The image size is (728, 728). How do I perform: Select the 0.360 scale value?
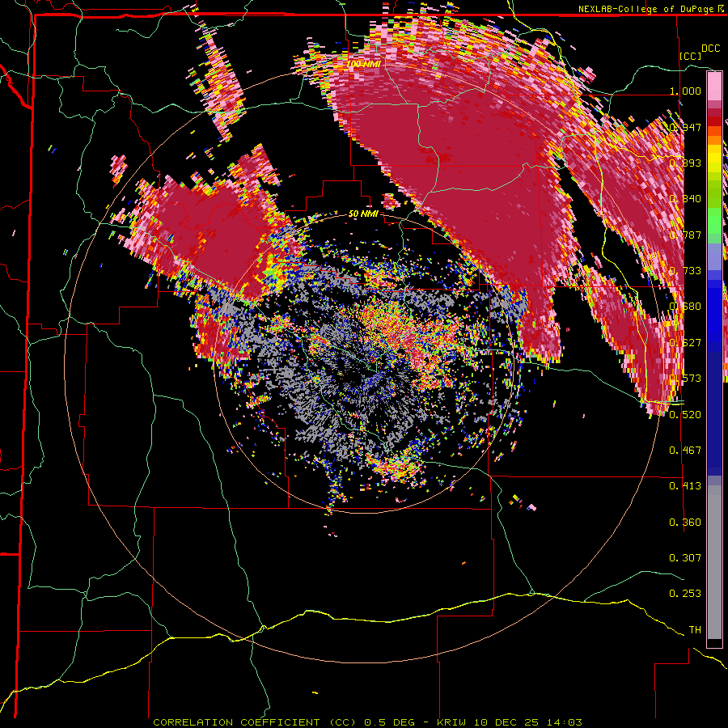pyautogui.click(x=685, y=523)
